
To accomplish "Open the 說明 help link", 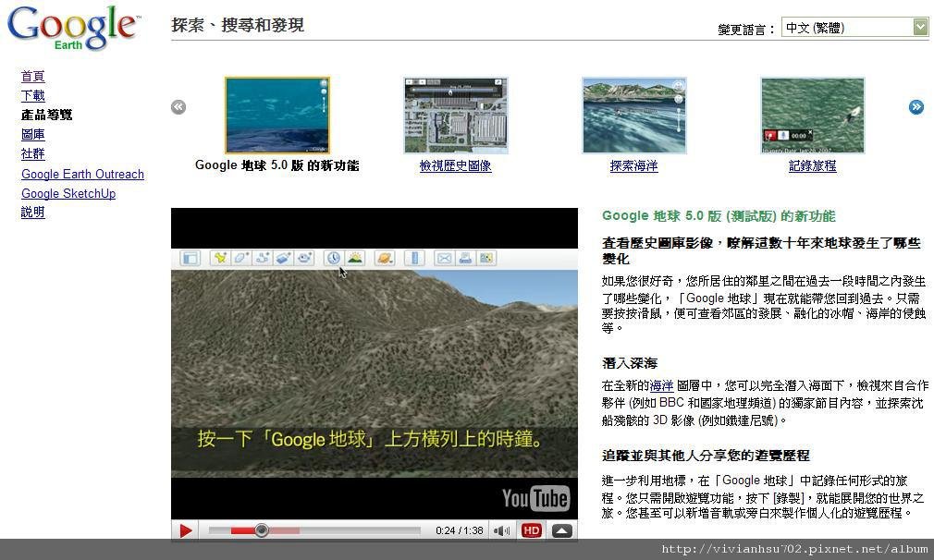I will (x=32, y=212).
